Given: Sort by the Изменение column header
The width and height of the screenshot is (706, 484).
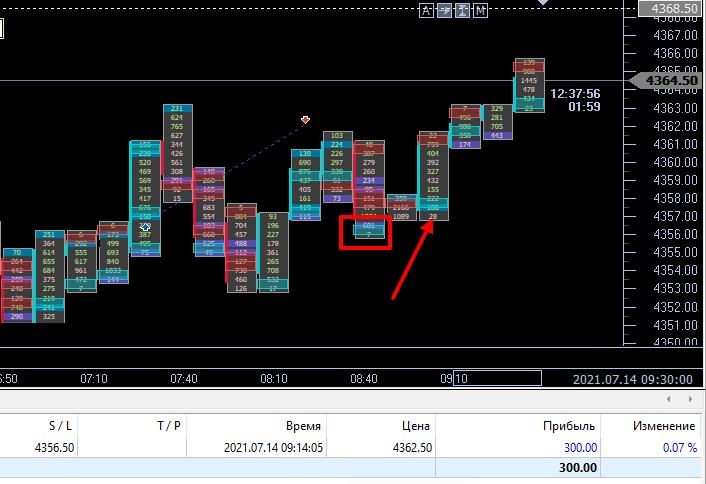Looking at the screenshot, I should coord(665,426).
